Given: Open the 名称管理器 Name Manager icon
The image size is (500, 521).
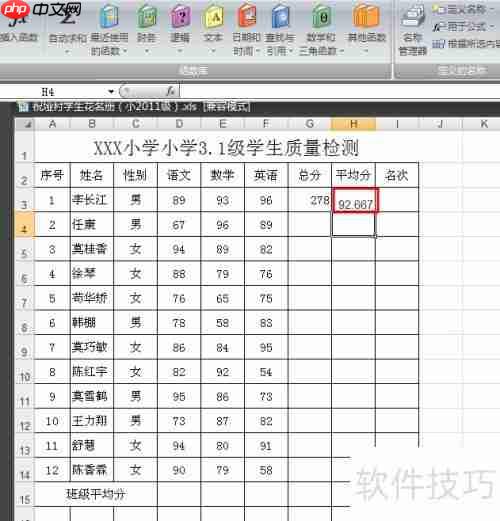Looking at the screenshot, I should tap(413, 17).
